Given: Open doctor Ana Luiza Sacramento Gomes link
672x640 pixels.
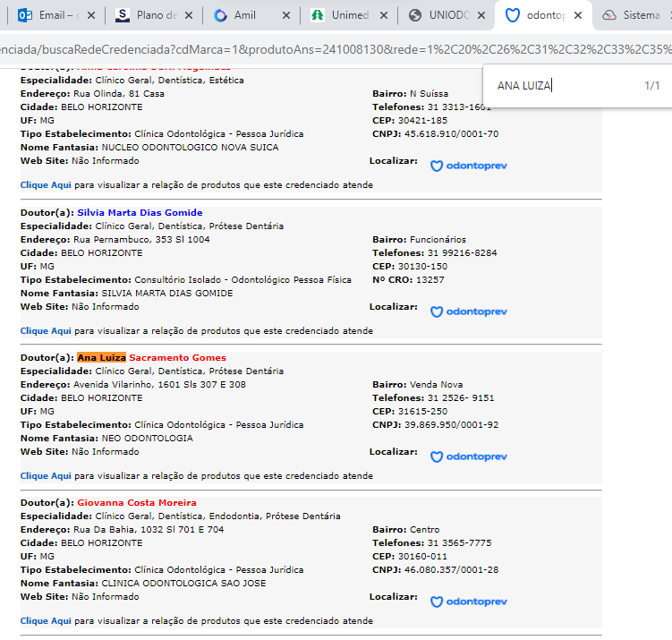Looking at the screenshot, I should pyautogui.click(x=152, y=357).
